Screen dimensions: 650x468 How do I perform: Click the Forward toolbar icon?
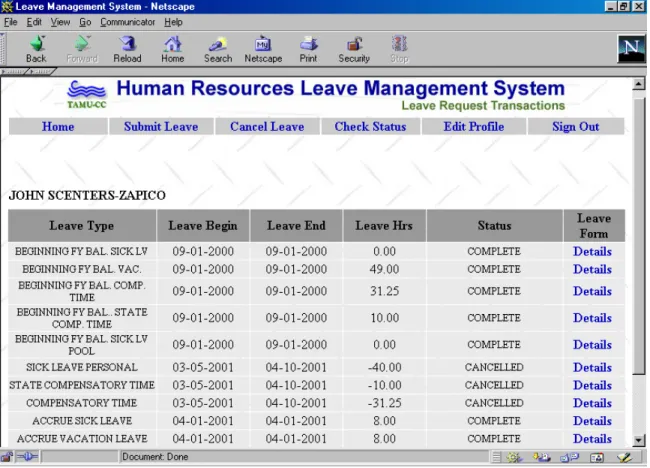tap(82, 49)
